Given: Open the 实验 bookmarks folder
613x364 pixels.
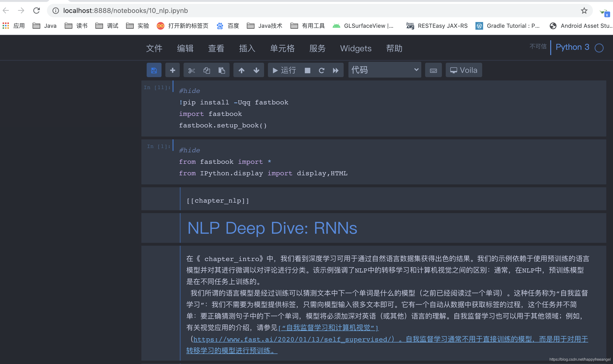Looking at the screenshot, I should coord(137,26).
